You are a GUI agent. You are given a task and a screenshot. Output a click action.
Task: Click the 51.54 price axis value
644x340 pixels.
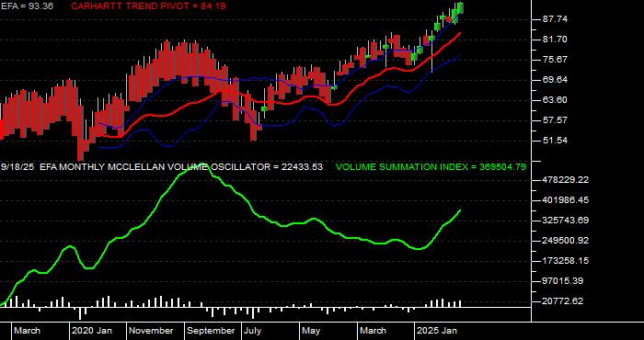pyautogui.click(x=555, y=141)
